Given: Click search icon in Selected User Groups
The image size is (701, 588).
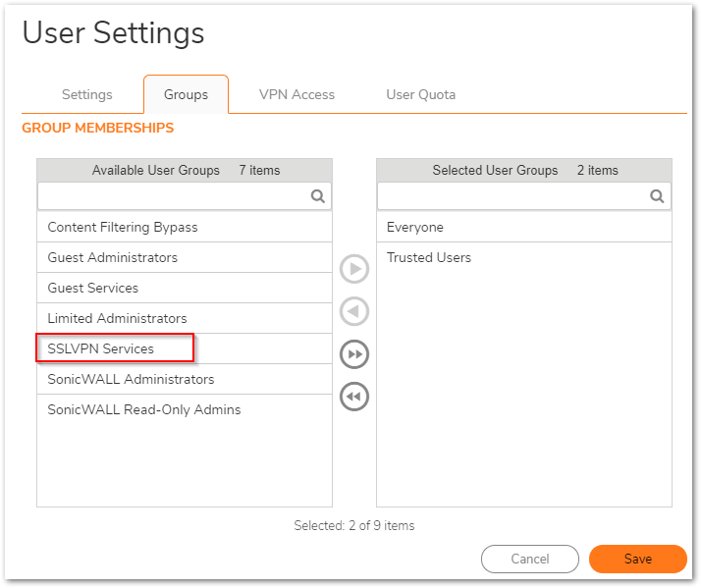Looking at the screenshot, I should pyautogui.click(x=658, y=196).
